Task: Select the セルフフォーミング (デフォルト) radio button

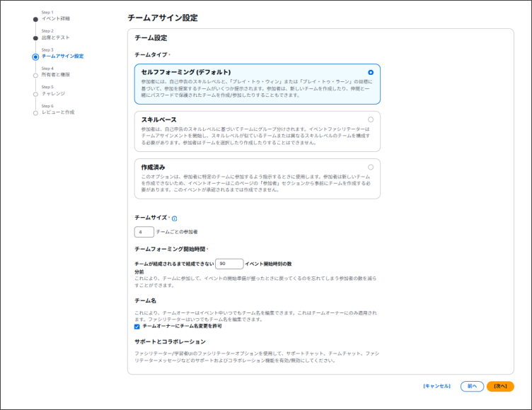Action: [x=371, y=72]
